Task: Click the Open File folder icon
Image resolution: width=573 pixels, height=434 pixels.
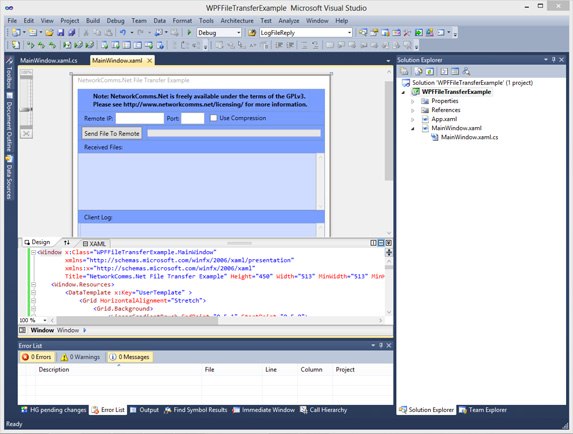Action: click(x=49, y=33)
